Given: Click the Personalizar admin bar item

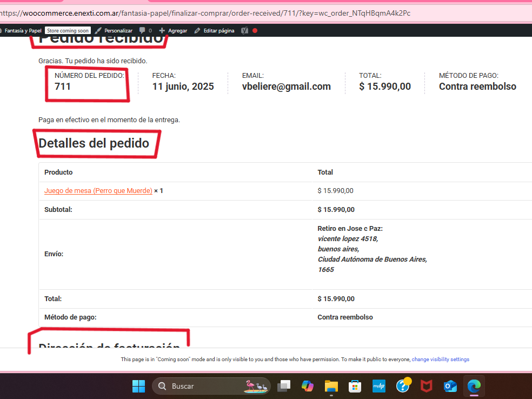Looking at the screenshot, I should click(x=114, y=31).
